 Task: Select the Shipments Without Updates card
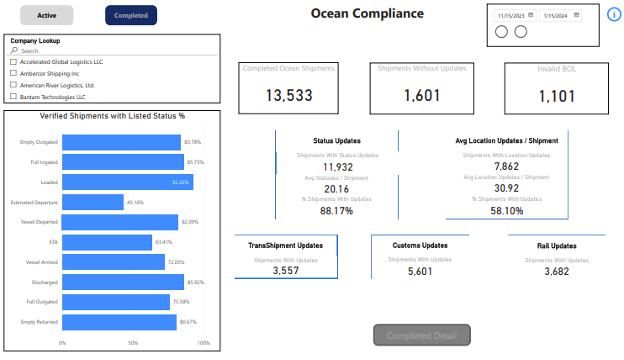coord(422,88)
